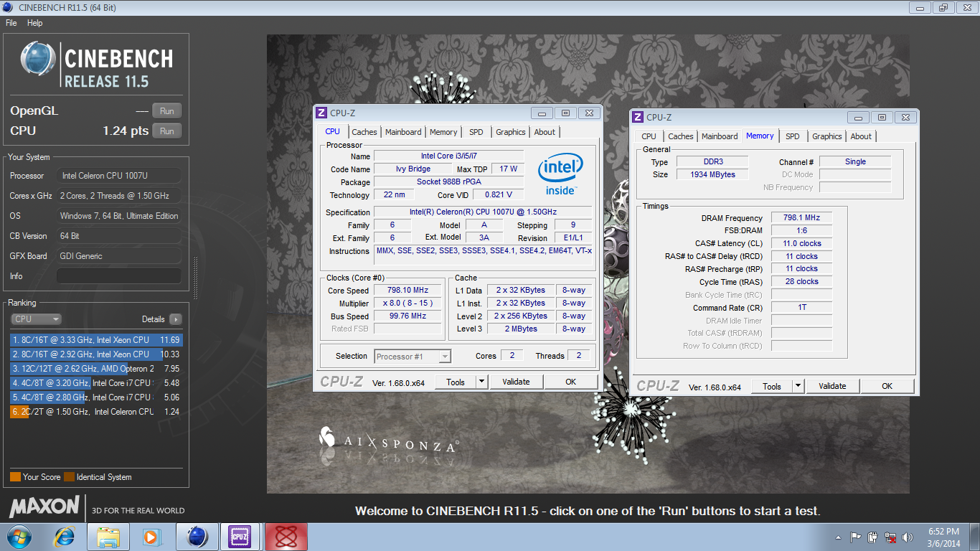Screen dimensions: 980x551
Task: Open Caches tab in left CPU-Z window
Action: point(364,132)
